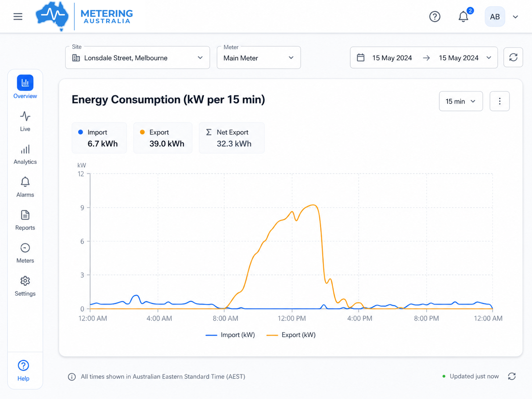Click the building icon in Site field
532x399 pixels.
click(x=76, y=58)
